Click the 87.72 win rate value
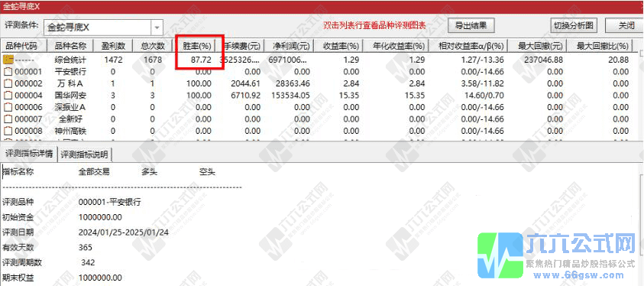Image resolution: width=644 pixels, height=286 pixels. tap(201, 60)
